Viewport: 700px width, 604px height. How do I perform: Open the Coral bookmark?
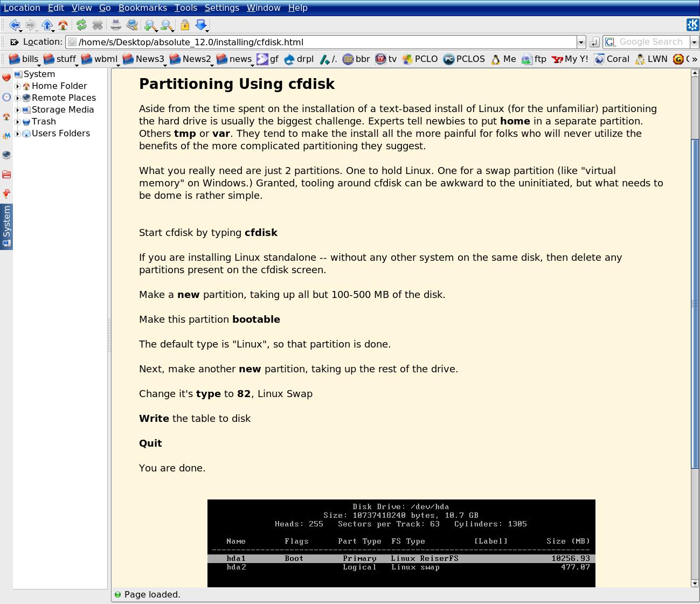click(612, 59)
